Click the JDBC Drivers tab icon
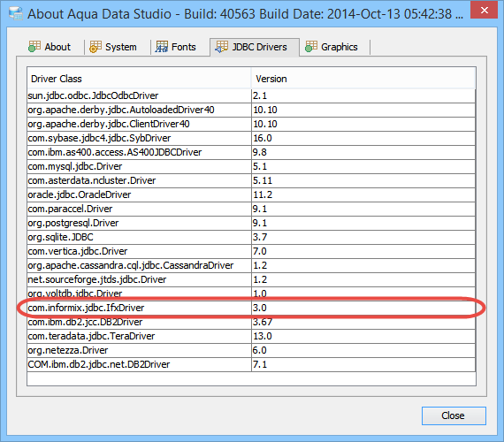Screen dimensions: 504x442 point(221,47)
